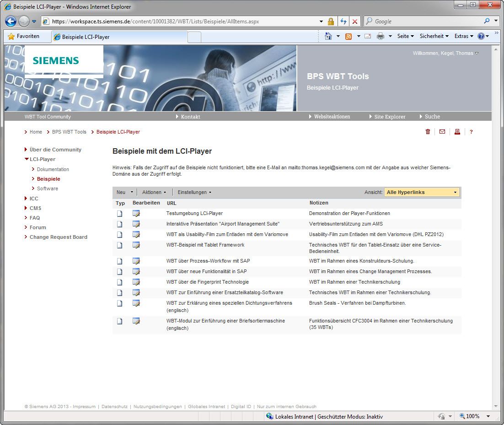Click the edit icon for WBT über Fingerprint Technologie
Viewport: 504px width, 425px height.
coord(136,282)
